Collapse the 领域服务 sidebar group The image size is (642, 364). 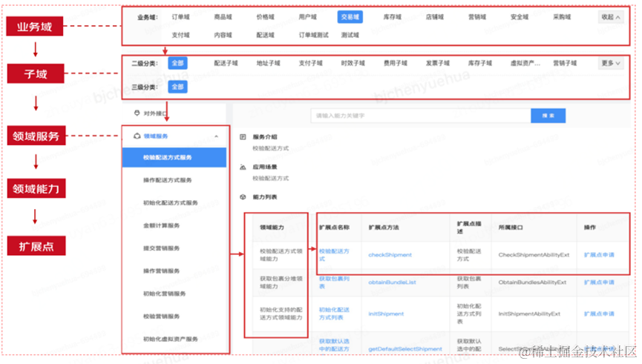(216, 136)
